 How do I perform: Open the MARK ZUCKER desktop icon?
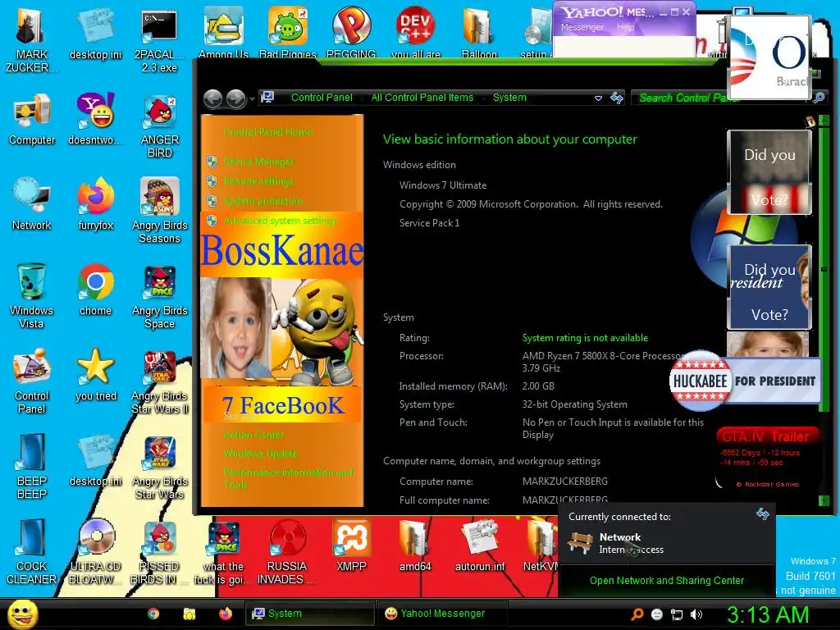[x=31, y=39]
